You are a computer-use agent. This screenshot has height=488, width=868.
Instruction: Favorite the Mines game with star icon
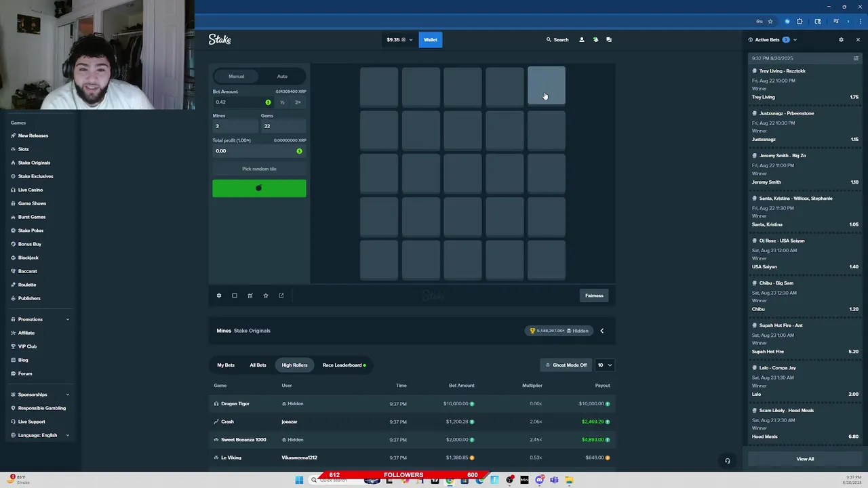click(x=266, y=296)
